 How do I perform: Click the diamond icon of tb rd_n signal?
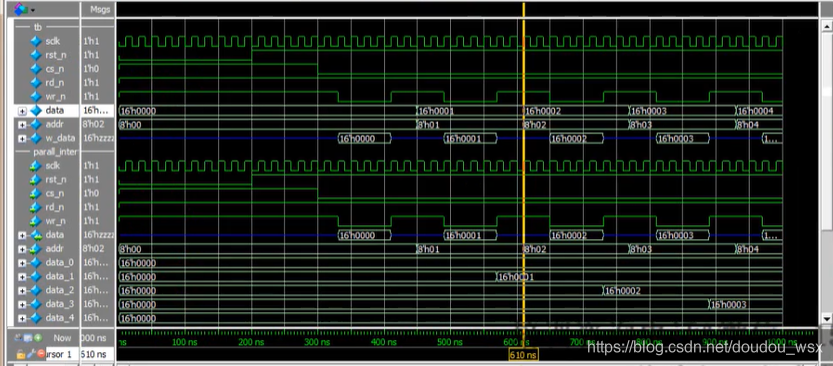click(x=36, y=83)
